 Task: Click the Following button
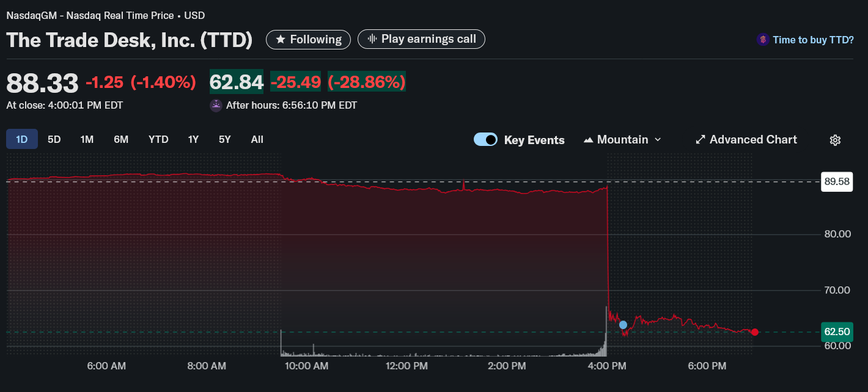pos(308,39)
